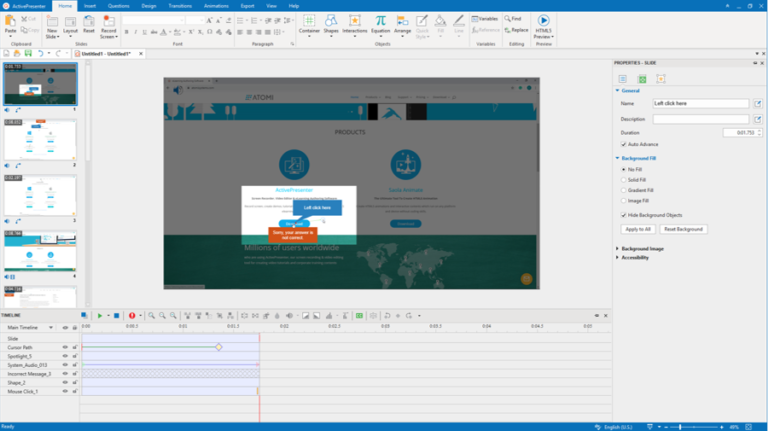
Task: Click the Paste icon in the Clipboard group
Action: pyautogui.click(x=10, y=21)
